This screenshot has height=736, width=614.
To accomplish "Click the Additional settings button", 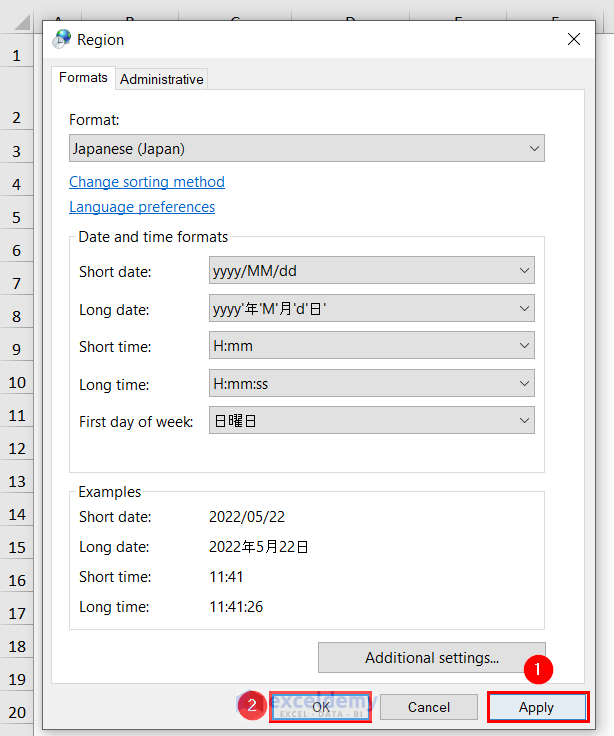I will click(431, 658).
